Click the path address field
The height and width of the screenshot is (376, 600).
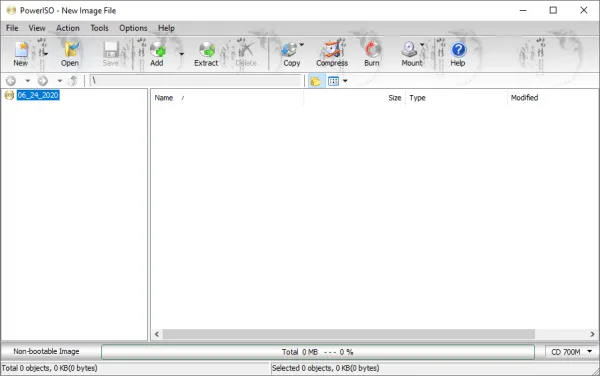196,81
